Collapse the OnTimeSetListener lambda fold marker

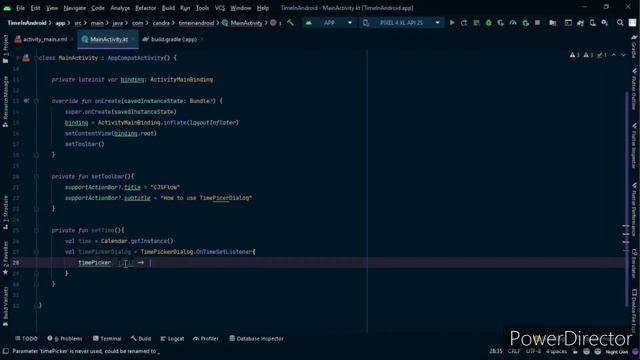[36, 252]
